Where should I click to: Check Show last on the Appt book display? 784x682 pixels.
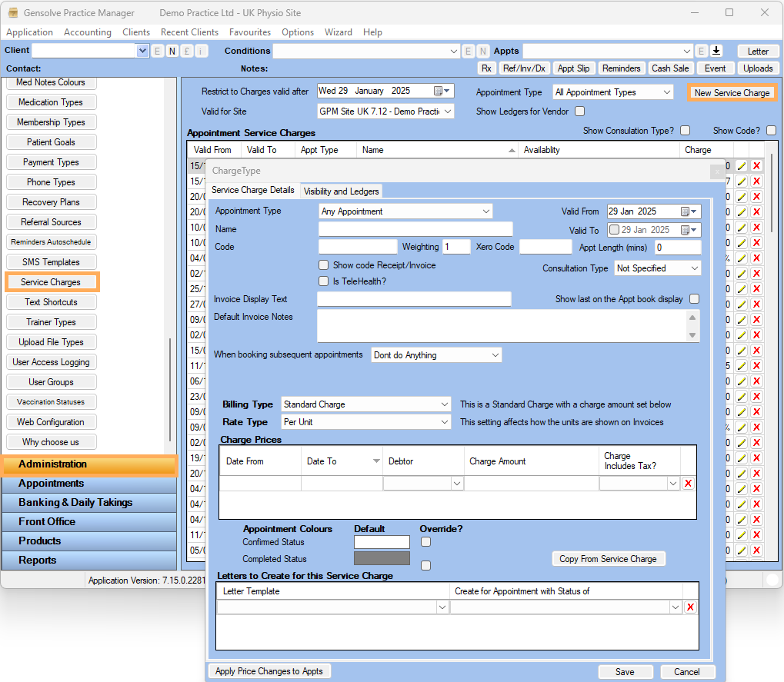tap(695, 299)
